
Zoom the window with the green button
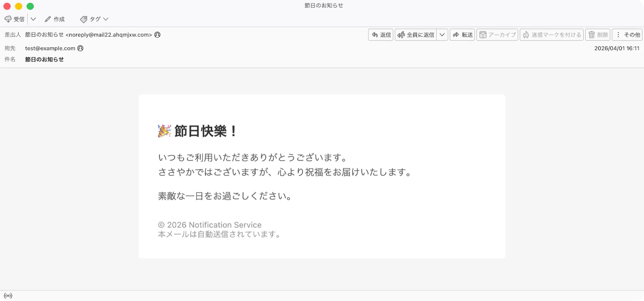[30, 6]
